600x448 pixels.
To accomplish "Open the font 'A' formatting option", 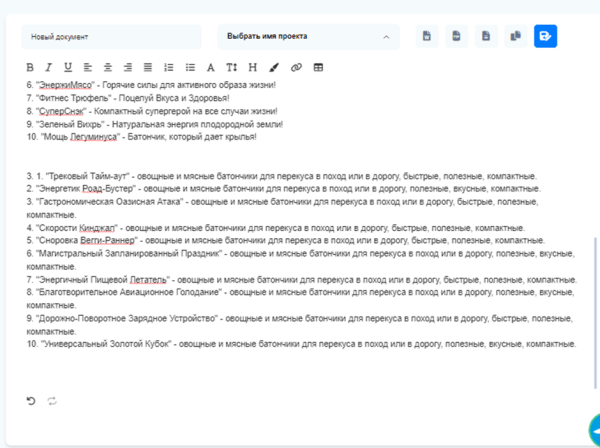I will pos(210,68).
